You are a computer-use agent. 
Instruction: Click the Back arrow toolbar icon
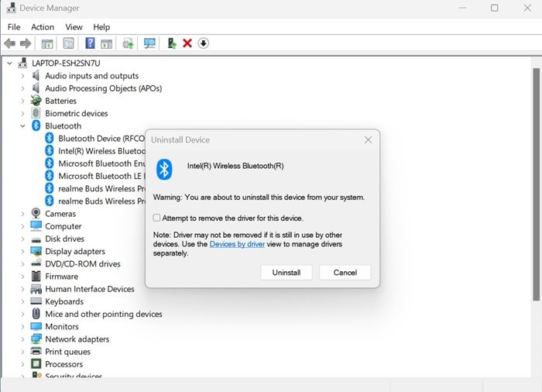[9, 43]
